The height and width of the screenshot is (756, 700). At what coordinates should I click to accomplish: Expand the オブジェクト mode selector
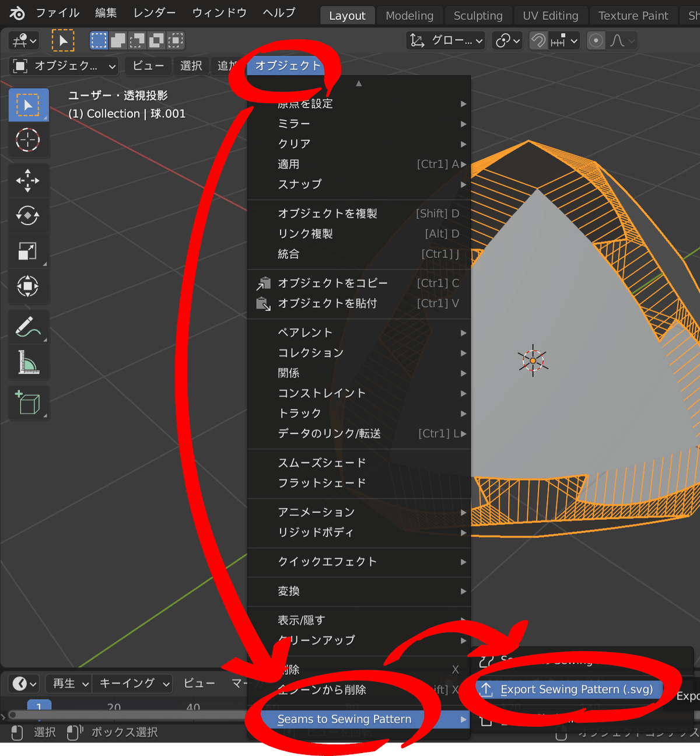coord(63,66)
